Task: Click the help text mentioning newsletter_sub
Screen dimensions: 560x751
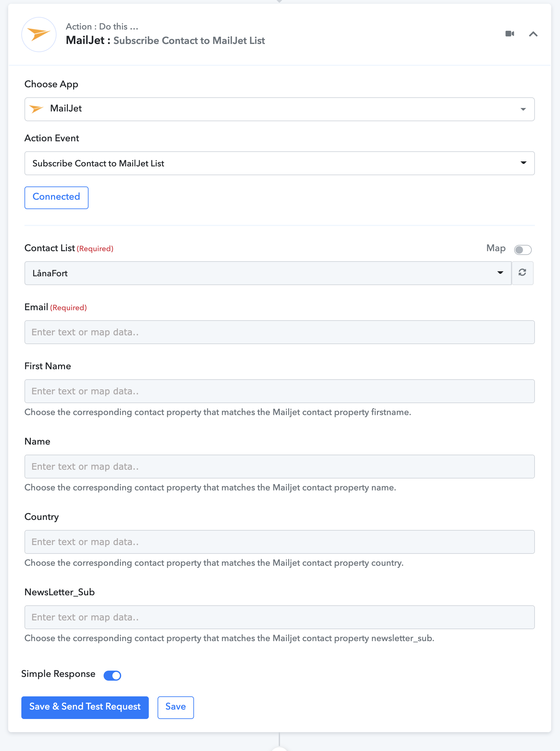Action: pyautogui.click(x=229, y=638)
